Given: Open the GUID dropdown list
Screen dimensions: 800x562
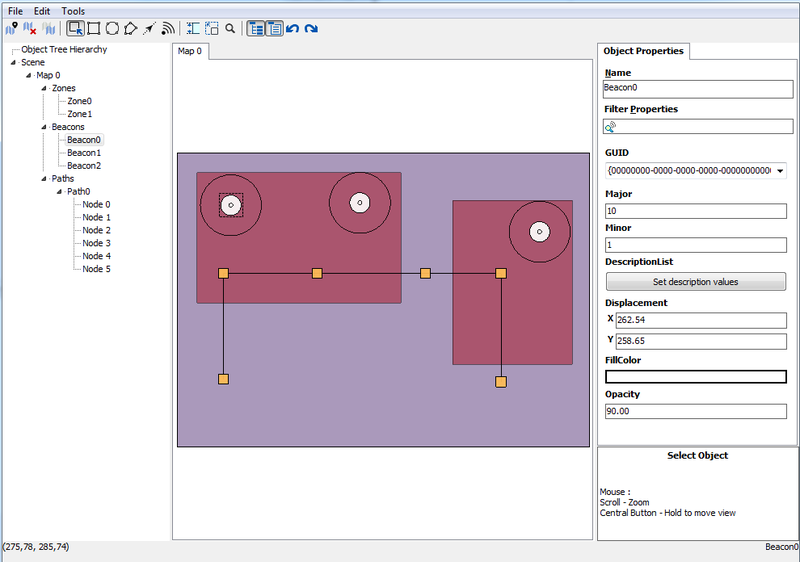Looking at the screenshot, I should 780,171.
